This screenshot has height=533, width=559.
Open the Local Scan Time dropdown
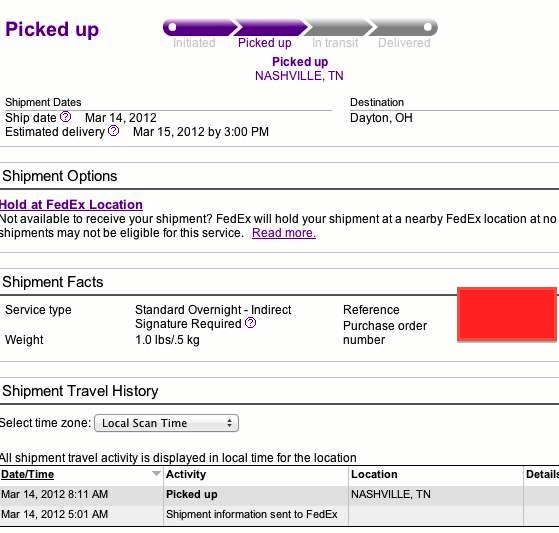pos(166,423)
